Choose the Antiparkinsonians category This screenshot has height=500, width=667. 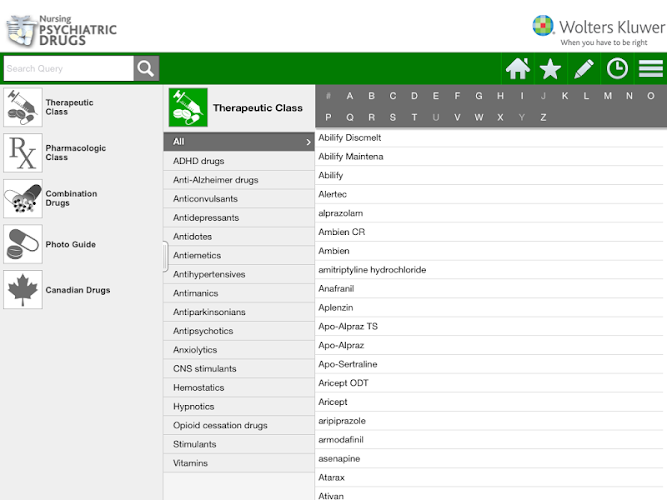[239, 312]
